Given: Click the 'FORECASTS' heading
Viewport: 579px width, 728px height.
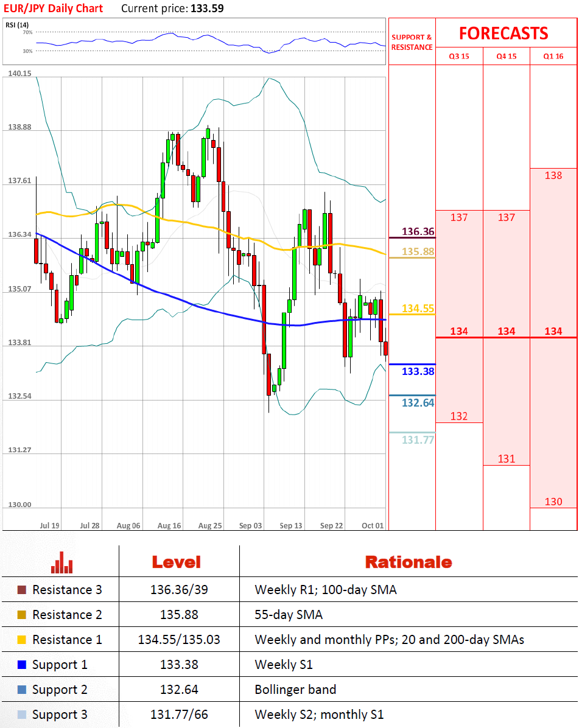Looking at the screenshot, I should 504,33.
